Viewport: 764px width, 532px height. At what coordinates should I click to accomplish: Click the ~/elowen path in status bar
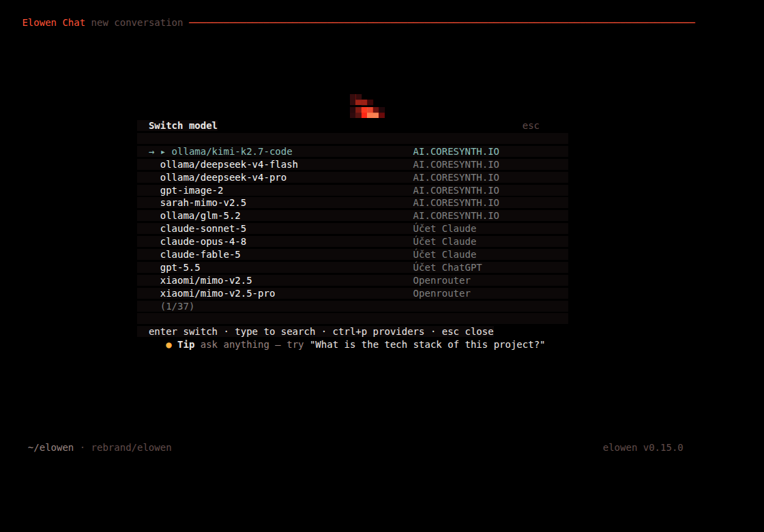coord(50,447)
